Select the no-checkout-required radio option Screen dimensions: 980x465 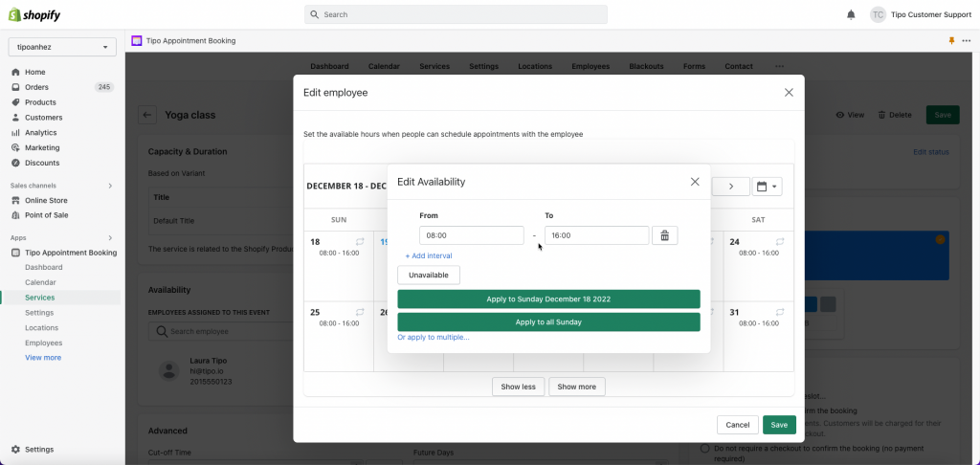coord(705,448)
